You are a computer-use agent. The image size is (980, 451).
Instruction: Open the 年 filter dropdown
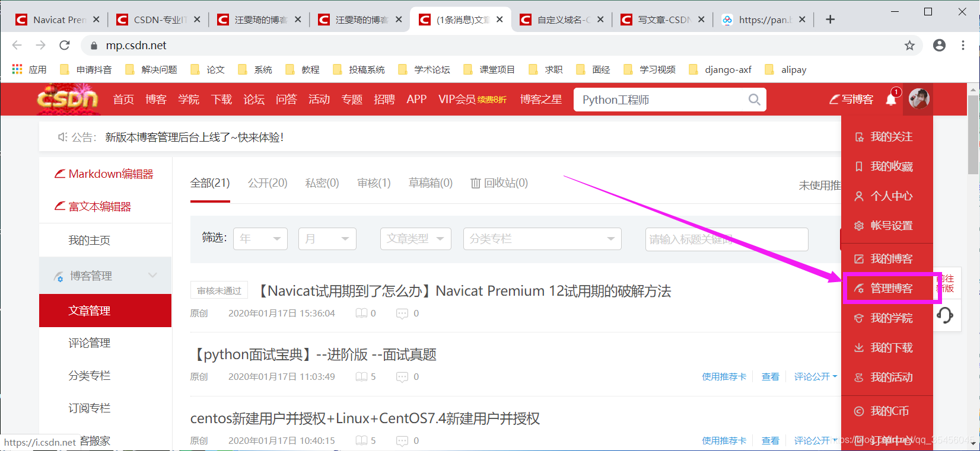tap(260, 239)
